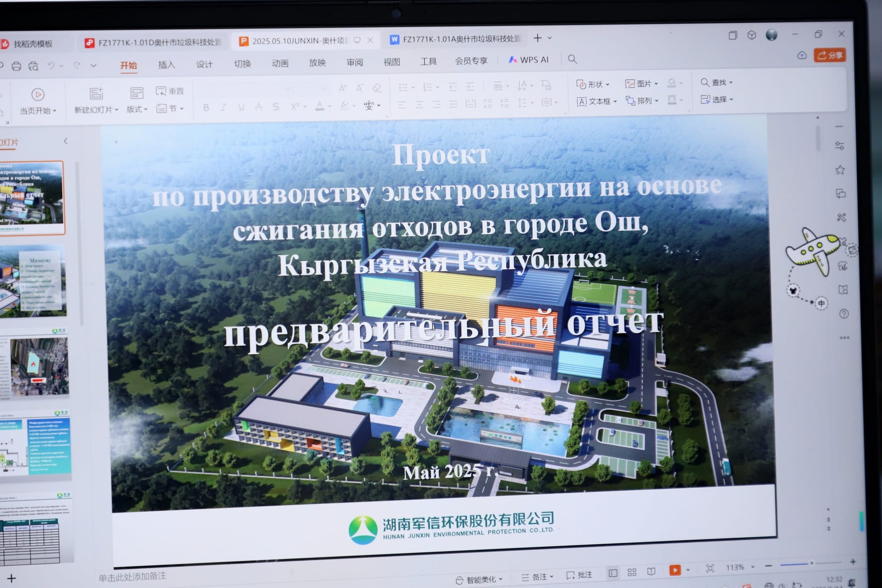Click the fit-slide-to-window icon
882x588 pixels.
710,568
